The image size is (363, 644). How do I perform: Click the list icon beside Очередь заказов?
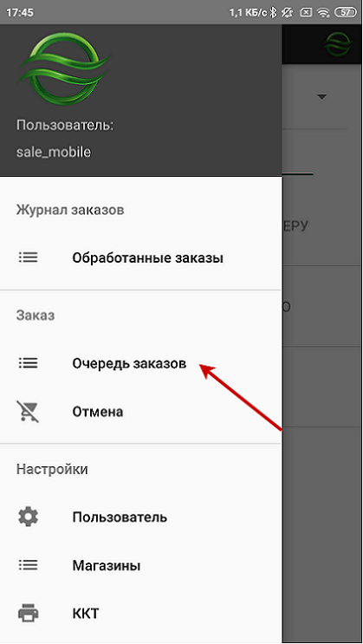coord(29,363)
